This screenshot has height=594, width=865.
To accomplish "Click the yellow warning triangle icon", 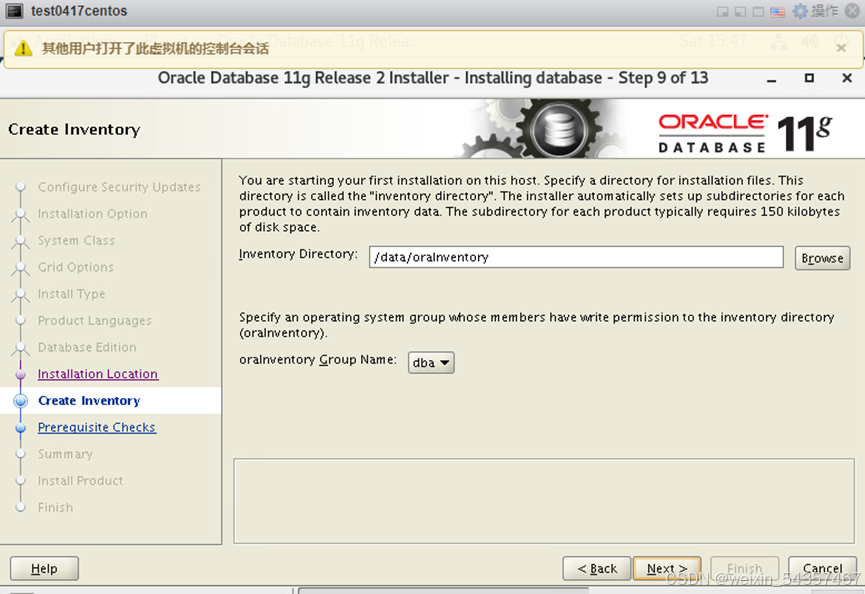I will (x=23, y=48).
